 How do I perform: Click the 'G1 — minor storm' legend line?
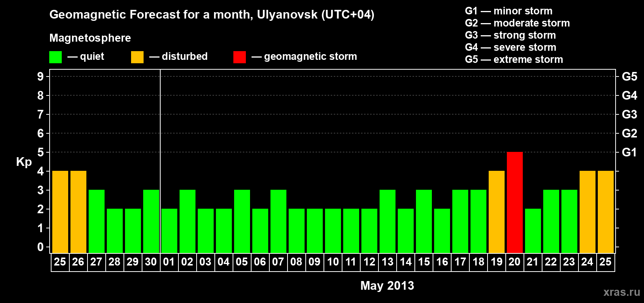click(x=508, y=11)
